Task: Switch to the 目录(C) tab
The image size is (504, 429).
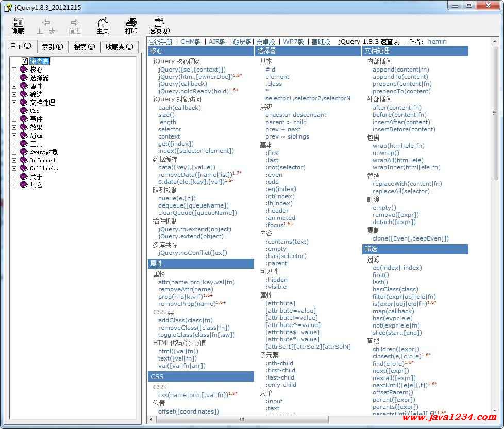Action: coord(21,46)
